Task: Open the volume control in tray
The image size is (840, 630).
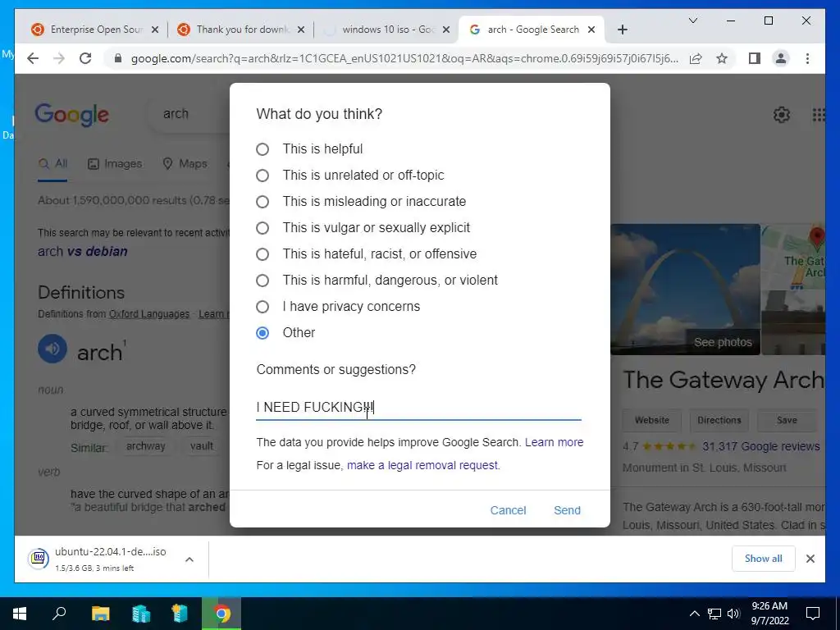Action: (734, 614)
